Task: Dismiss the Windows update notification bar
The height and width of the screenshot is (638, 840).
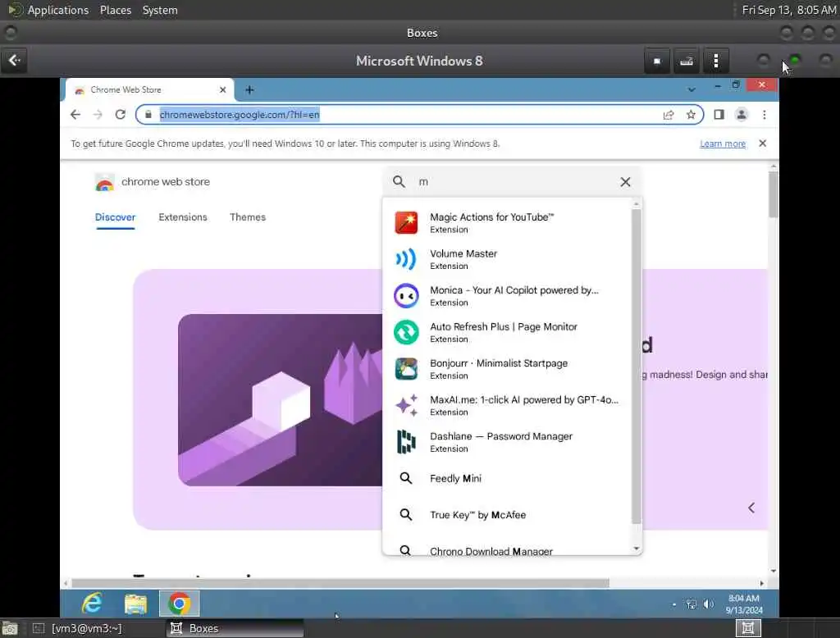Action: pos(762,143)
